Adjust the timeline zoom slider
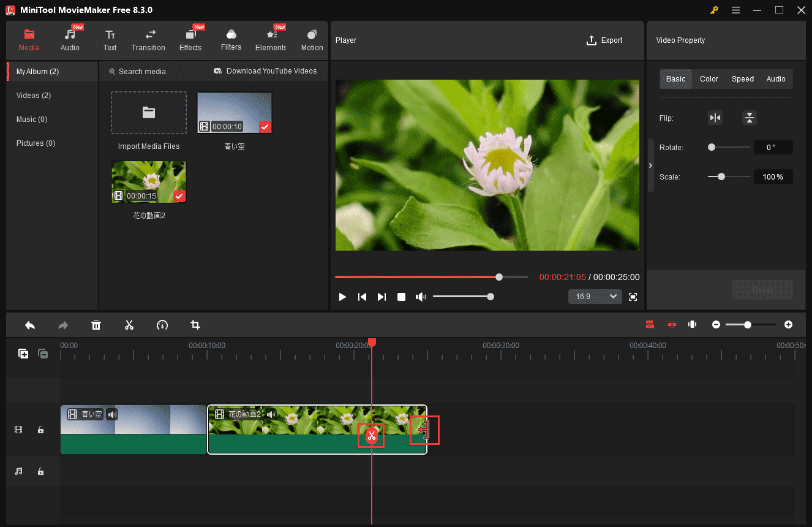812x527 pixels. point(751,325)
